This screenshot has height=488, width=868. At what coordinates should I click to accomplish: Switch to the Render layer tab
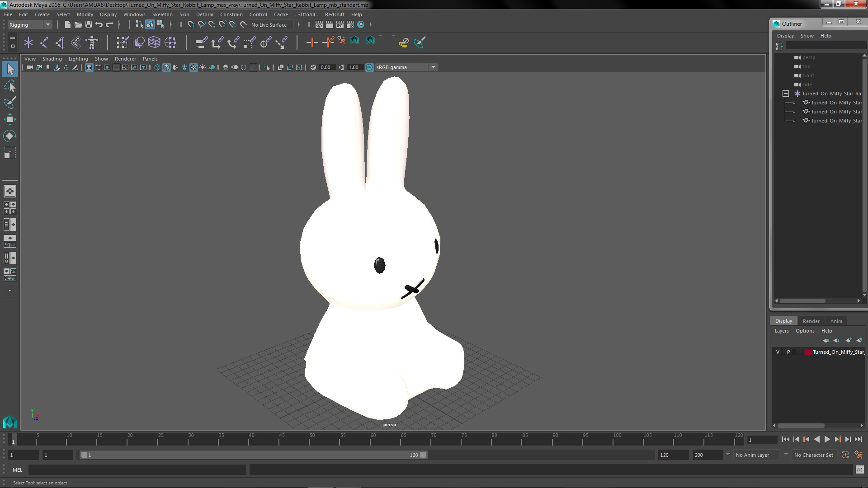(x=811, y=321)
